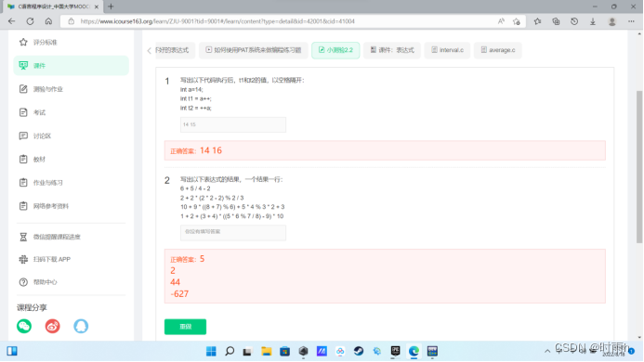Screen dimensions: 644x362
Task: Open the Windows widgets panel
Action: [12, 352]
